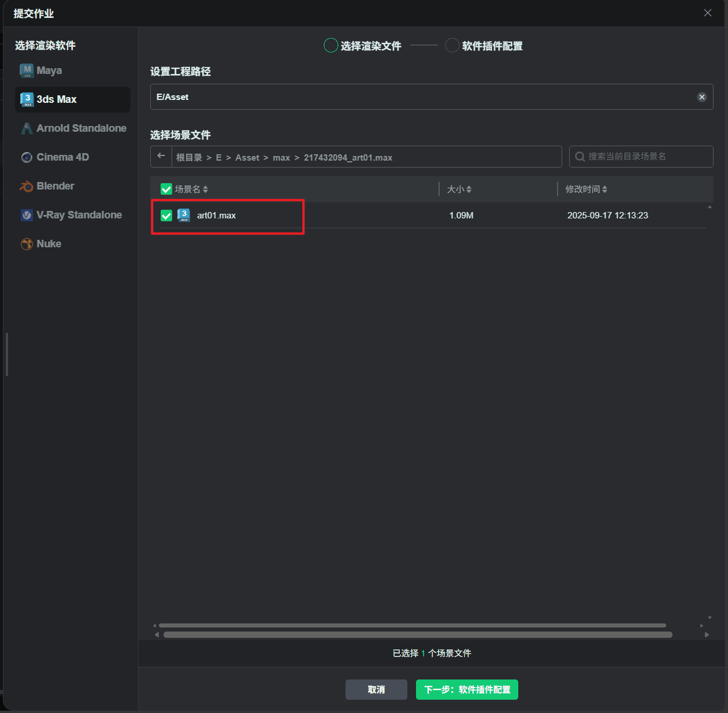The image size is (728, 713).
Task: Click the art01.max file name
Action: pos(217,216)
